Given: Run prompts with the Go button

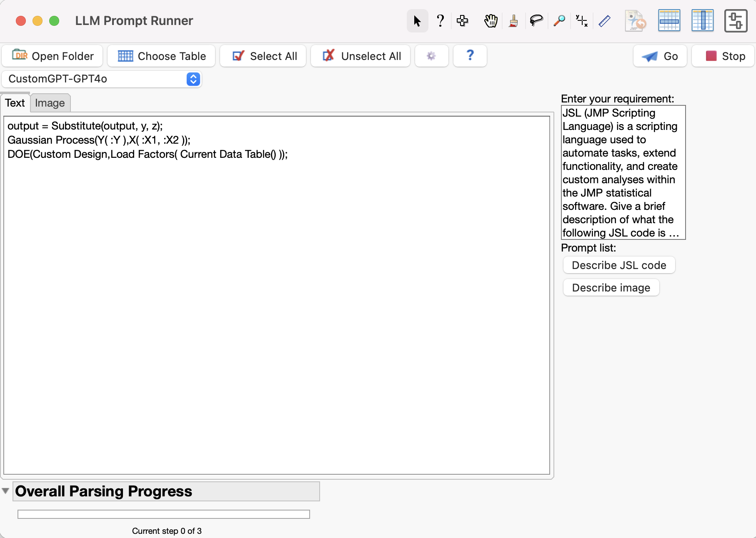Looking at the screenshot, I should pos(660,56).
